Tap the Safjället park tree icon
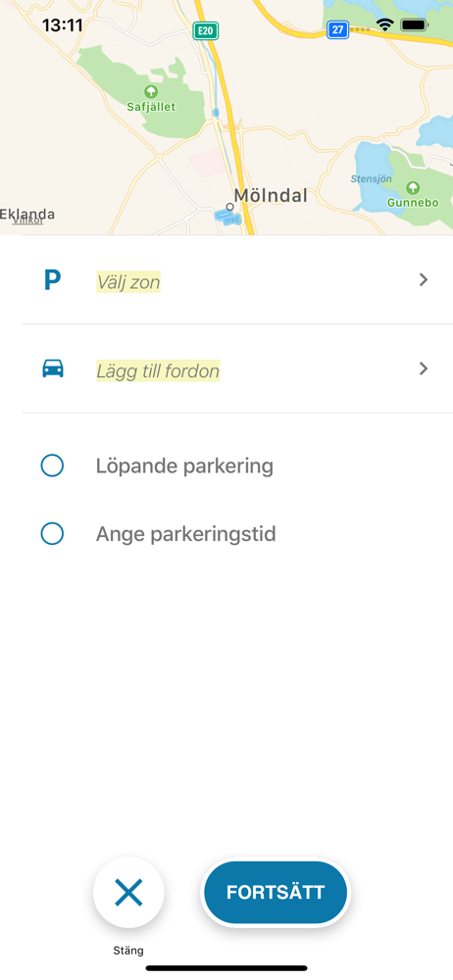 (x=151, y=91)
